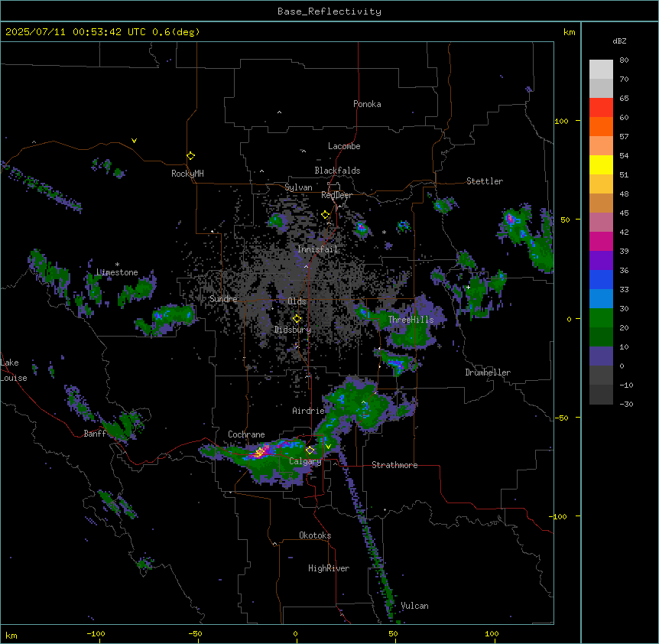This screenshot has height=644, width=659.
Task: Click the Lacombe city label
Action: 344,146
